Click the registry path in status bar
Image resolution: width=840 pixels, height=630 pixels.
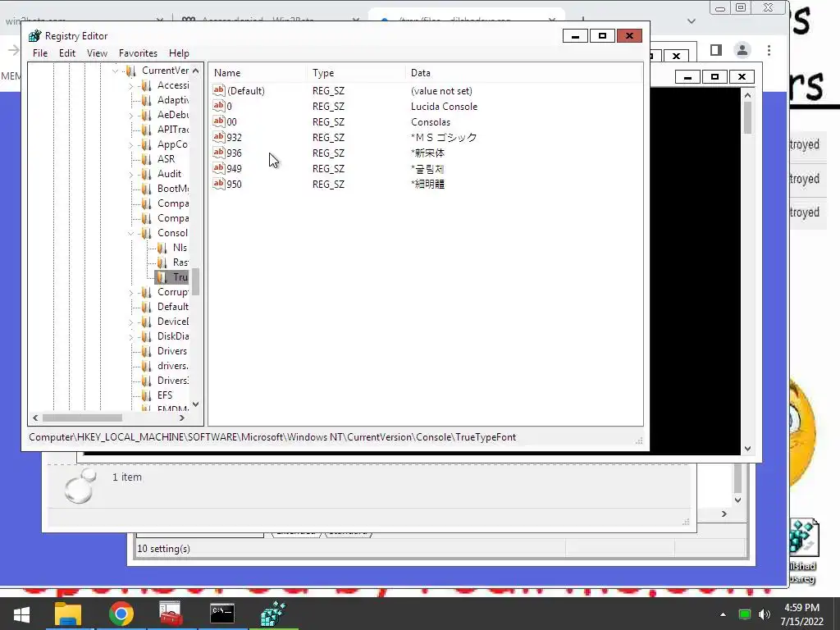point(272,437)
